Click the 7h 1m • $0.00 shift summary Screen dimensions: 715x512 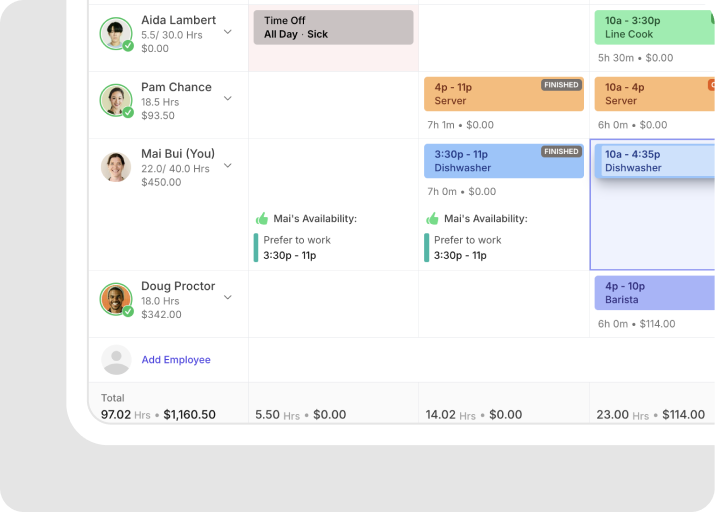coord(461,125)
